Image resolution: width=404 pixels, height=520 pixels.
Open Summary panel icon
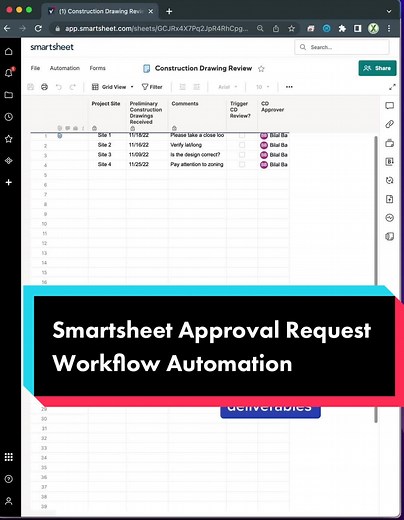coord(389,237)
